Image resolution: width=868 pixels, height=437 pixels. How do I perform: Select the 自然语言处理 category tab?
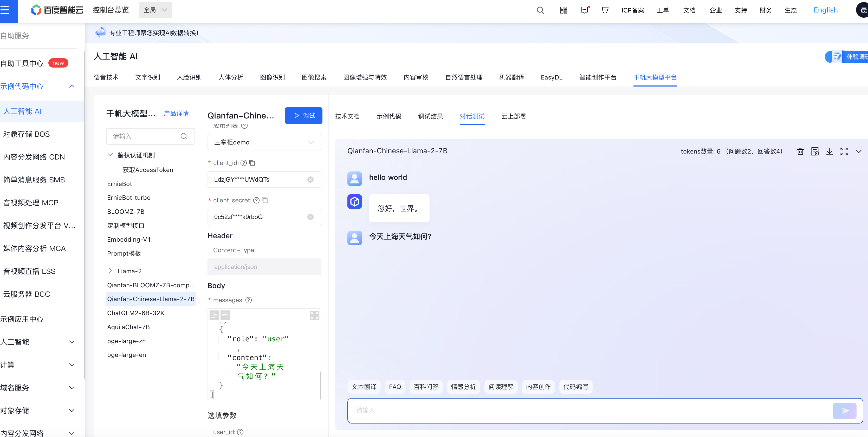click(464, 77)
